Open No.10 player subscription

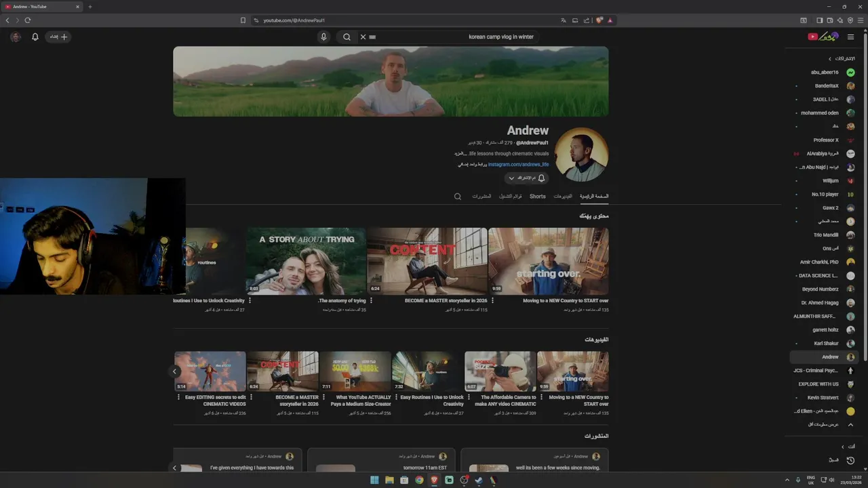(826, 195)
